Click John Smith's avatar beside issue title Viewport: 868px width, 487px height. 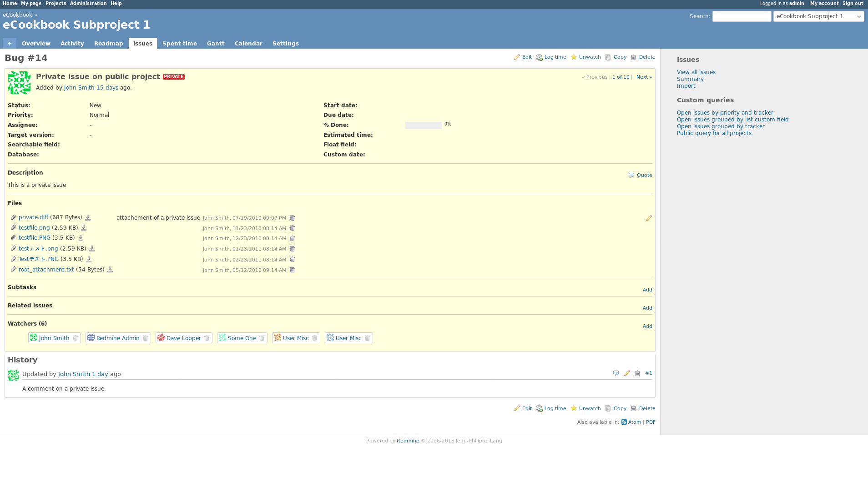pyautogui.click(x=19, y=83)
